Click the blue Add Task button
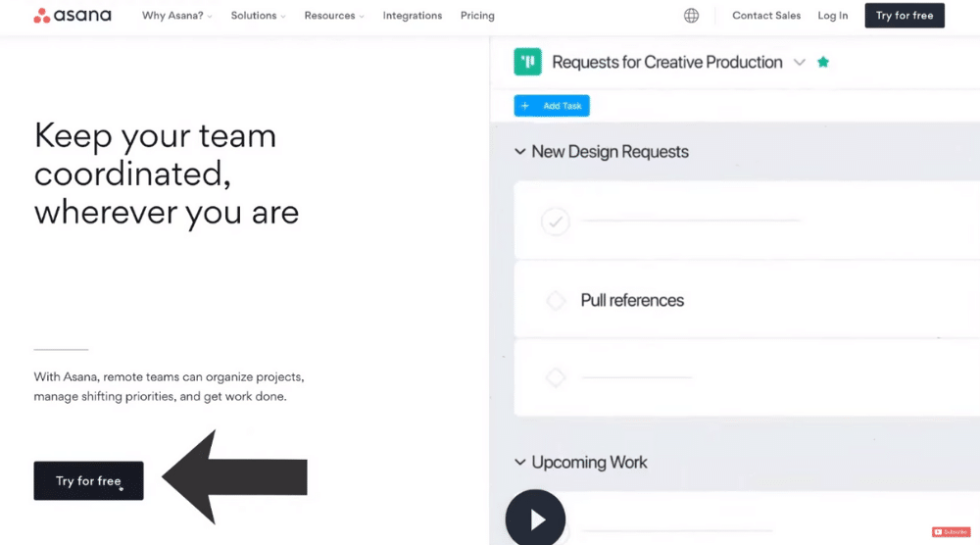 coord(552,106)
